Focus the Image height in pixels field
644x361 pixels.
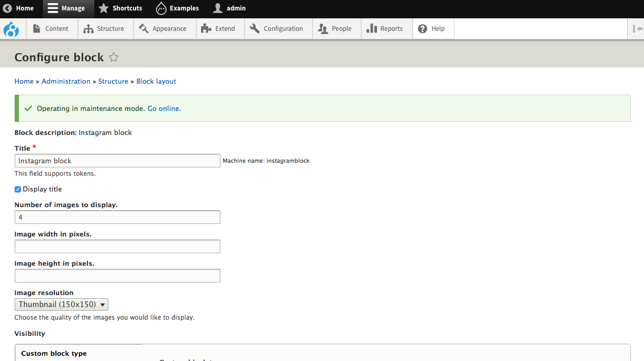[117, 276]
